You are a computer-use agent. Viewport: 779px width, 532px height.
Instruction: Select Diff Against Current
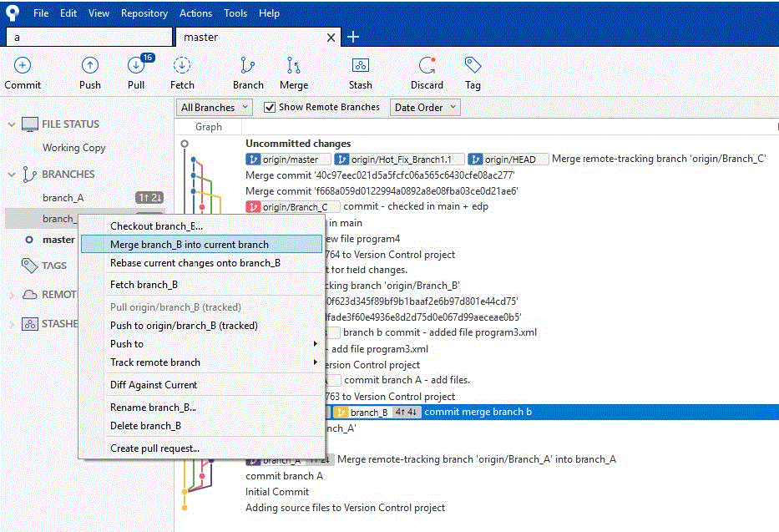click(201, 384)
